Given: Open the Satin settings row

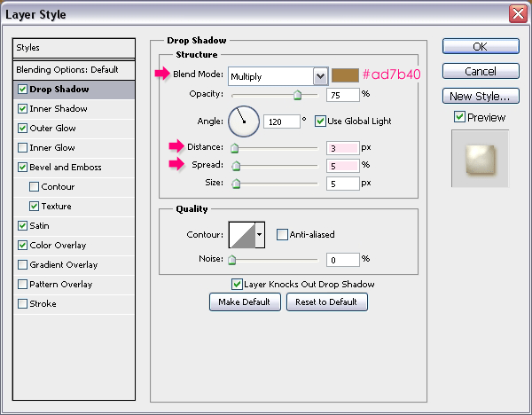Looking at the screenshot, I should (74, 226).
